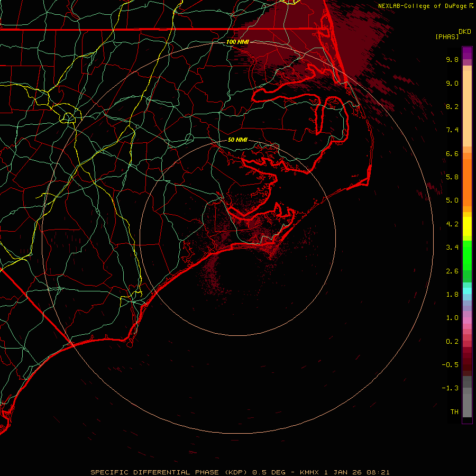Pick the yellow swatch on color bar
Viewport: 476px width, 476px height.
(x=467, y=226)
